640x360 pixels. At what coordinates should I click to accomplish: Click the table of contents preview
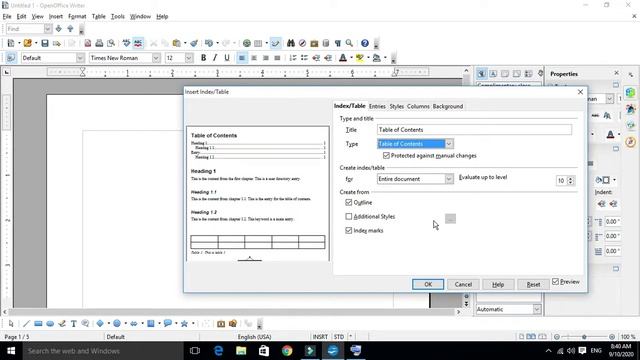point(258,193)
